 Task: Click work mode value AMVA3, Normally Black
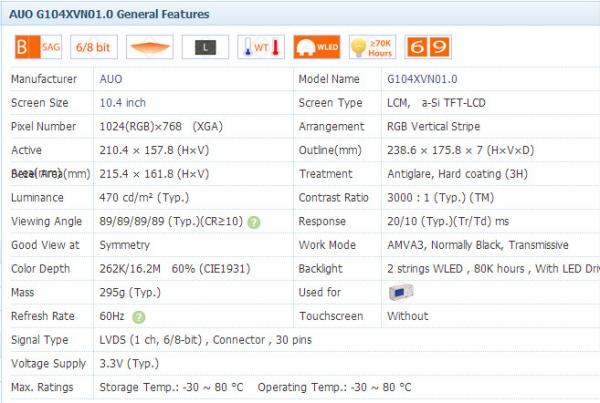point(478,245)
